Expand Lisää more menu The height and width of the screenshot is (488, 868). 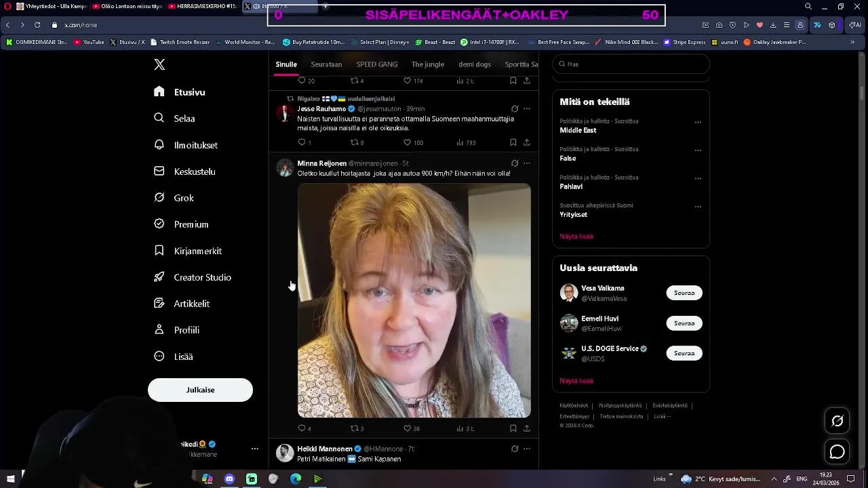tap(174, 357)
